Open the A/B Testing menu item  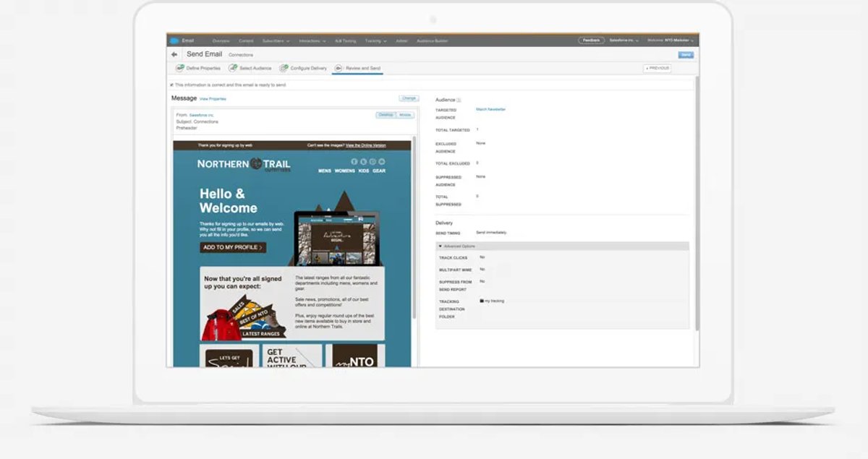point(346,40)
